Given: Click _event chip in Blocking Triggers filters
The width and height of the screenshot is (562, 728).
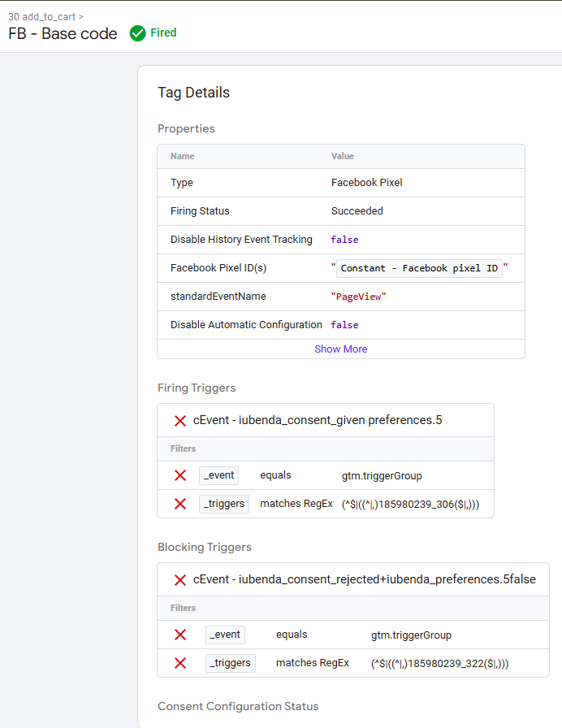Looking at the screenshot, I should 225,635.
